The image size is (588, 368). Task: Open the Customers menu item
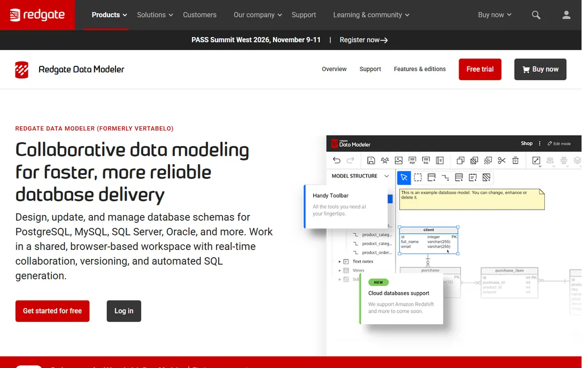199,15
